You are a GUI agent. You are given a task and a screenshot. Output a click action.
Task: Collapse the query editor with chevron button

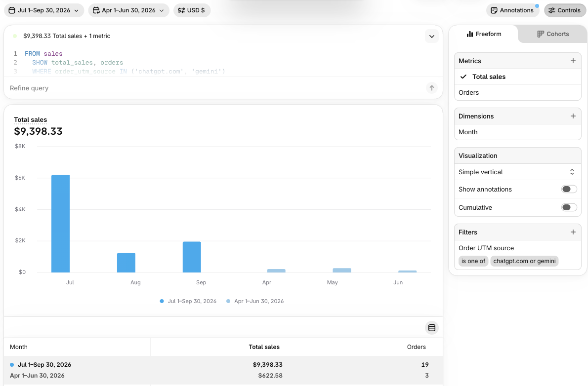(432, 37)
